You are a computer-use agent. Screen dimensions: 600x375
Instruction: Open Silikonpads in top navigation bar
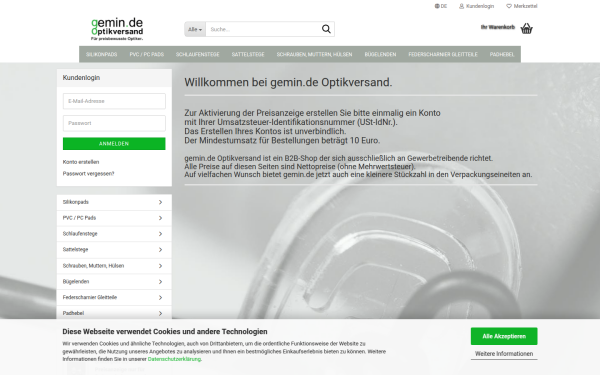coord(101,54)
